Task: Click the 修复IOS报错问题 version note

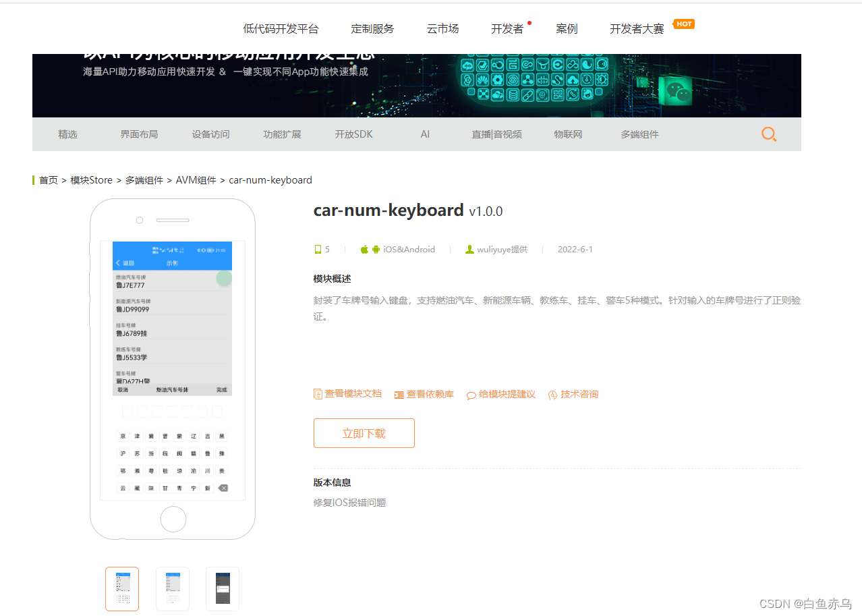Action: tap(350, 503)
